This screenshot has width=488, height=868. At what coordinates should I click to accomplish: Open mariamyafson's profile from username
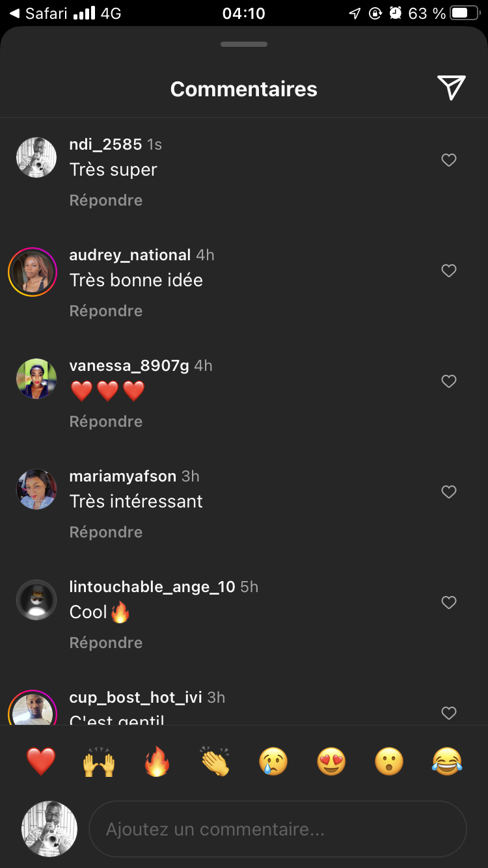(x=122, y=476)
